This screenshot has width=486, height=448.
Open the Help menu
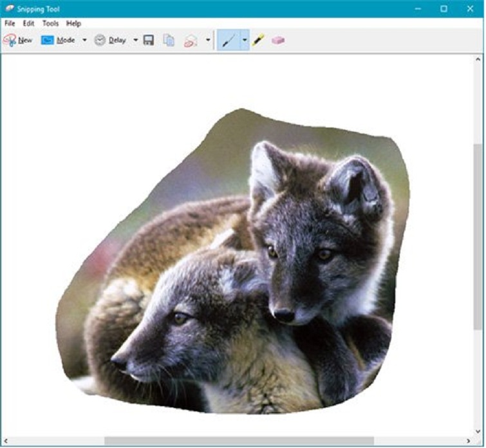point(73,24)
